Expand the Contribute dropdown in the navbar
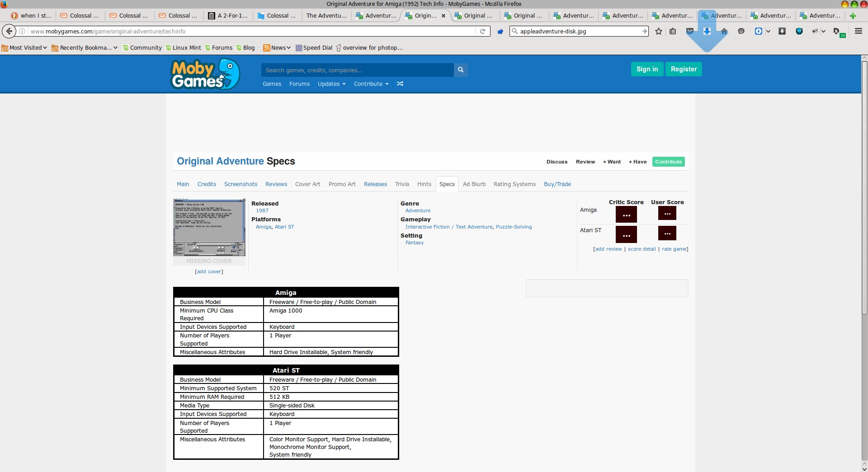 371,84
